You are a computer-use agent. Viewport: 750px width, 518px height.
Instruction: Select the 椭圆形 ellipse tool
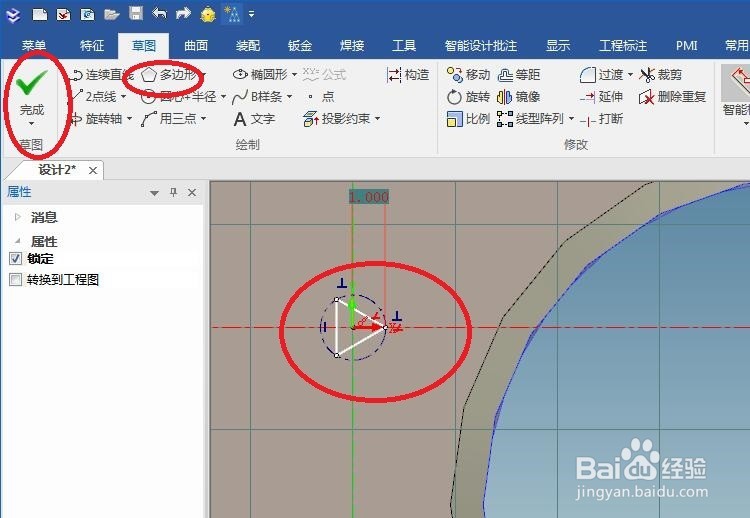tap(260, 75)
